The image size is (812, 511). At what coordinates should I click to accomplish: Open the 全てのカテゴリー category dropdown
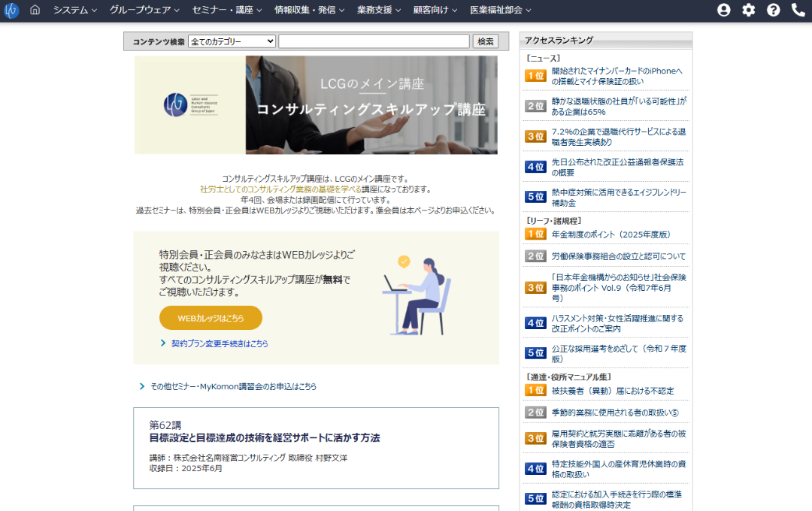click(232, 41)
